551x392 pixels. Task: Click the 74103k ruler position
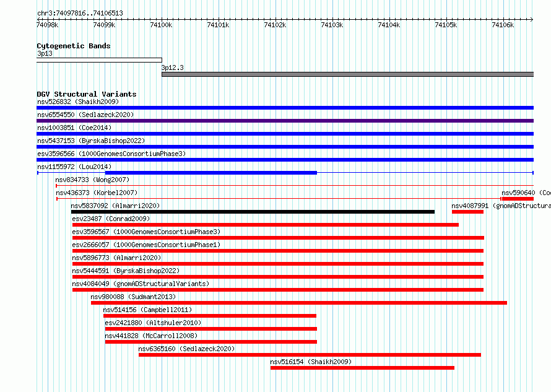click(x=332, y=25)
